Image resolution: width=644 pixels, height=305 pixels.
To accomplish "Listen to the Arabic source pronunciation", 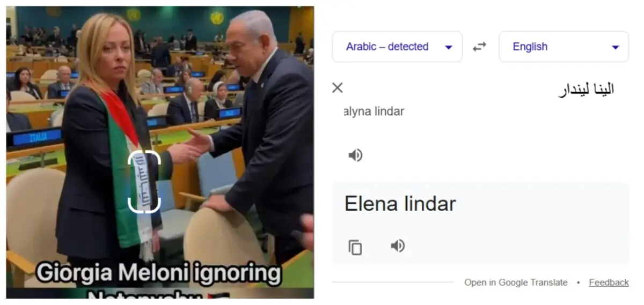I will [x=355, y=155].
